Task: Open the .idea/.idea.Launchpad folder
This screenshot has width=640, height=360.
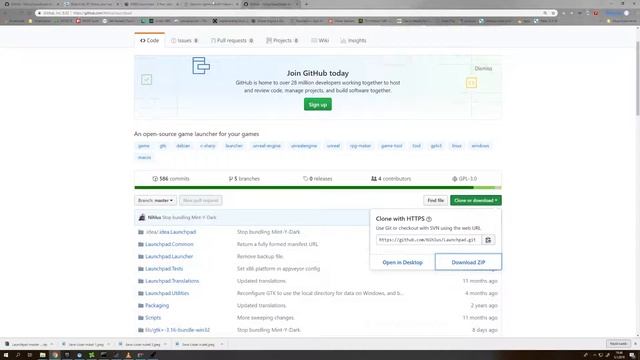Action: pos(171,232)
